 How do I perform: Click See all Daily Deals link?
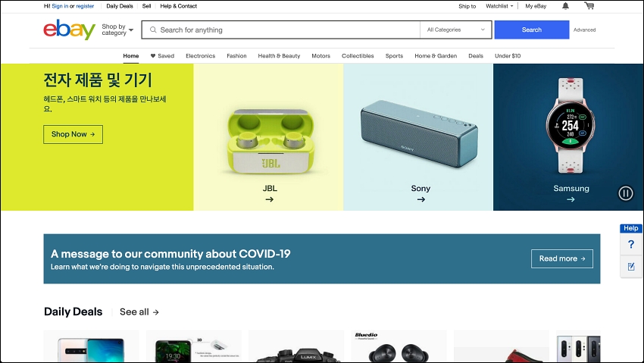point(139,312)
